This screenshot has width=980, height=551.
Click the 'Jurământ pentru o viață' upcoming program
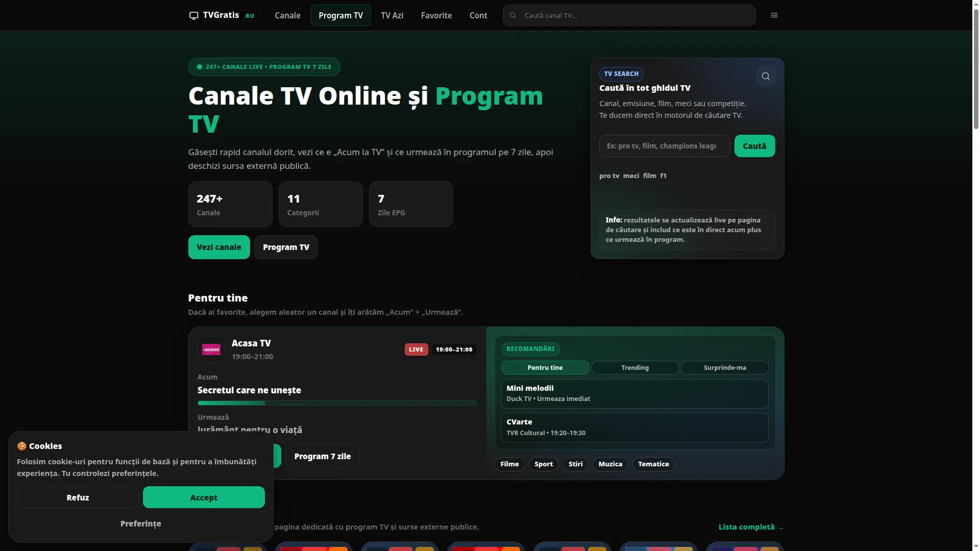coord(250,430)
